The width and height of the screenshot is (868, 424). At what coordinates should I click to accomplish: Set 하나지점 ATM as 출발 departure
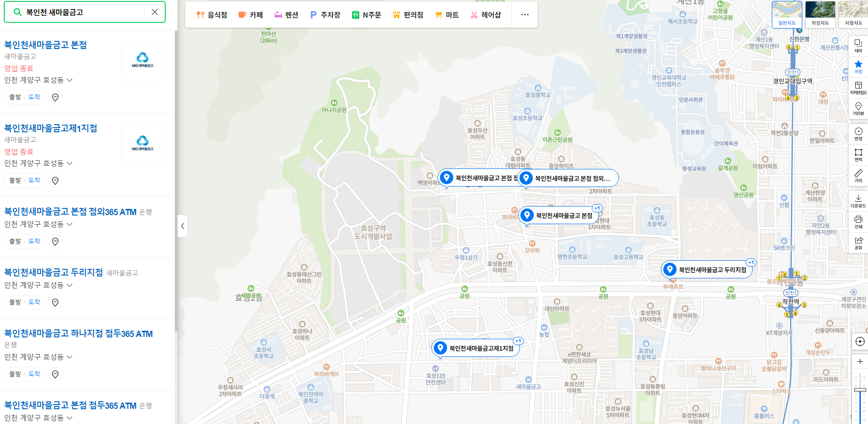[15, 374]
